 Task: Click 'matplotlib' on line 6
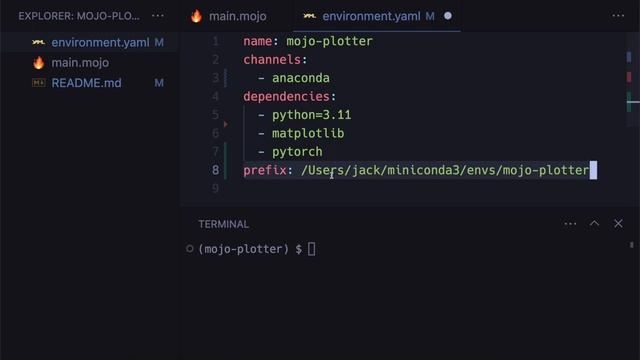[x=308, y=133]
